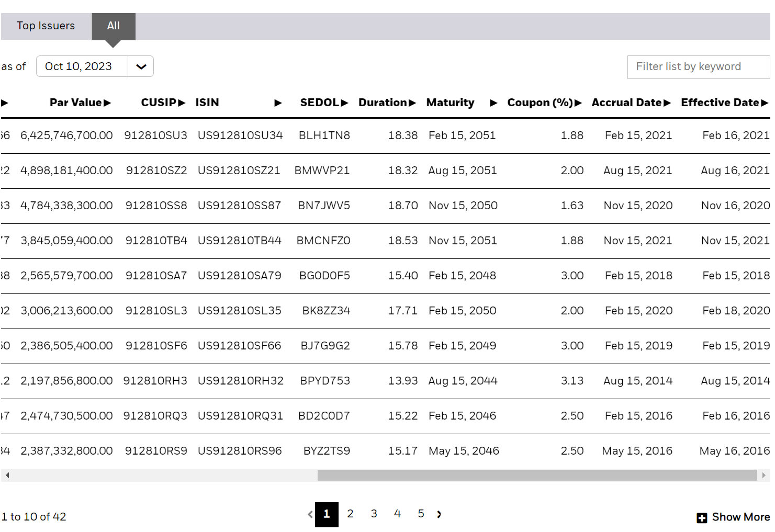Go to page 4

[397, 514]
